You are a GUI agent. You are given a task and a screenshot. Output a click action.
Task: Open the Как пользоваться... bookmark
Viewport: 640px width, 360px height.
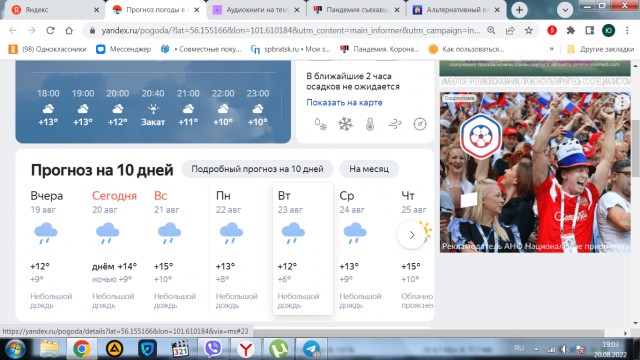pos(467,49)
